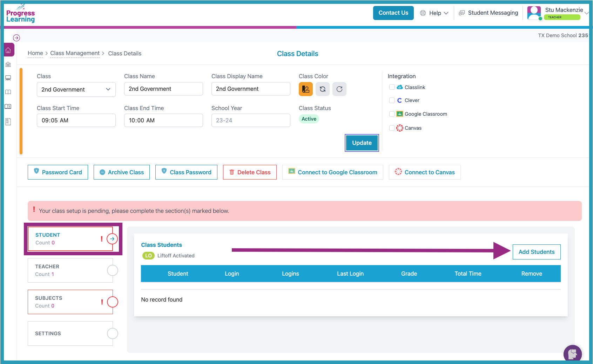Click the Class Password button
The height and width of the screenshot is (364, 593).
[x=186, y=172]
